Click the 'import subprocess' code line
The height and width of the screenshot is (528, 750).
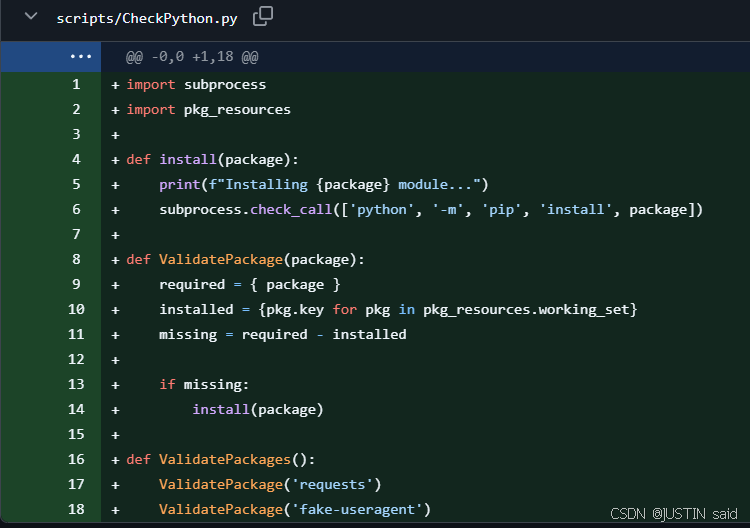196,84
